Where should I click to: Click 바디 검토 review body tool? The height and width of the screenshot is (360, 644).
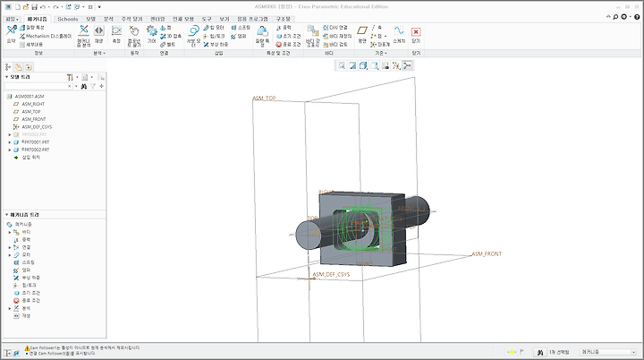(335, 45)
